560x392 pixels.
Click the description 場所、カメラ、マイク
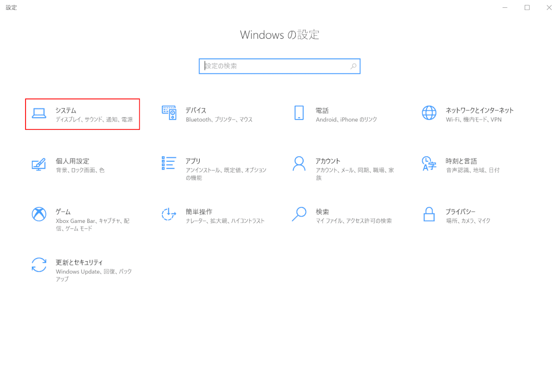tap(468, 221)
